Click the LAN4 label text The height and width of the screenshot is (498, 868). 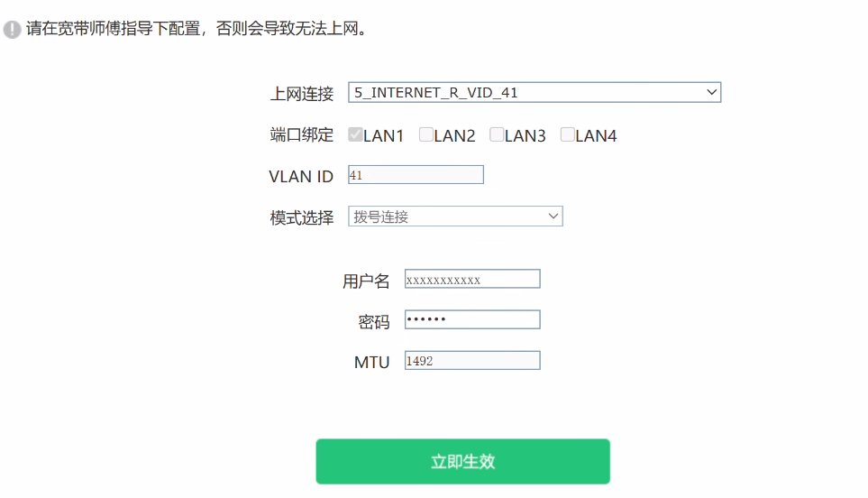coord(596,135)
